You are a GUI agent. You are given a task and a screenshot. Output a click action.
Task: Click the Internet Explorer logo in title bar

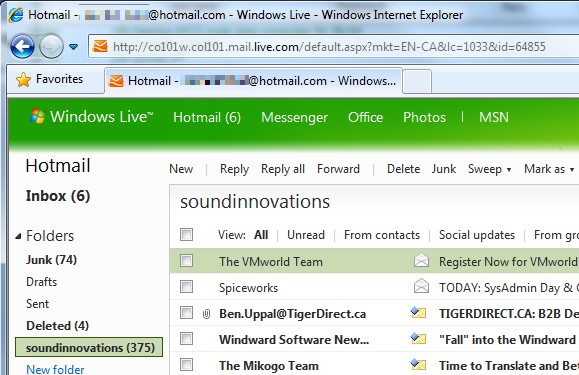click(x=16, y=15)
